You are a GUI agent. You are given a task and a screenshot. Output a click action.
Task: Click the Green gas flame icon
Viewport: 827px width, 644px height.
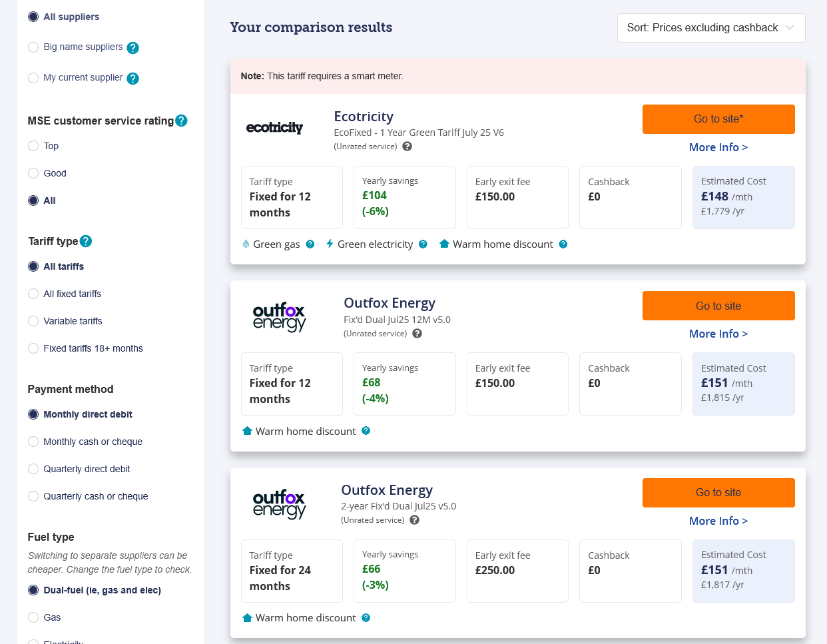(x=246, y=244)
